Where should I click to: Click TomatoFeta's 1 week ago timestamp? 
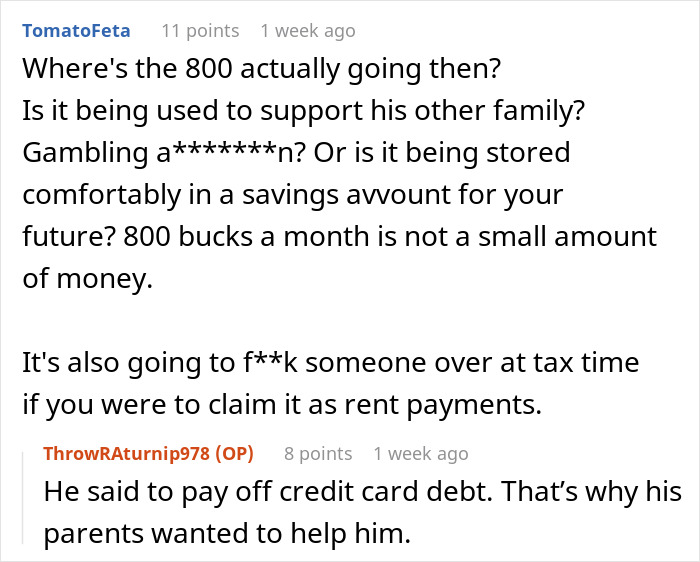[308, 31]
